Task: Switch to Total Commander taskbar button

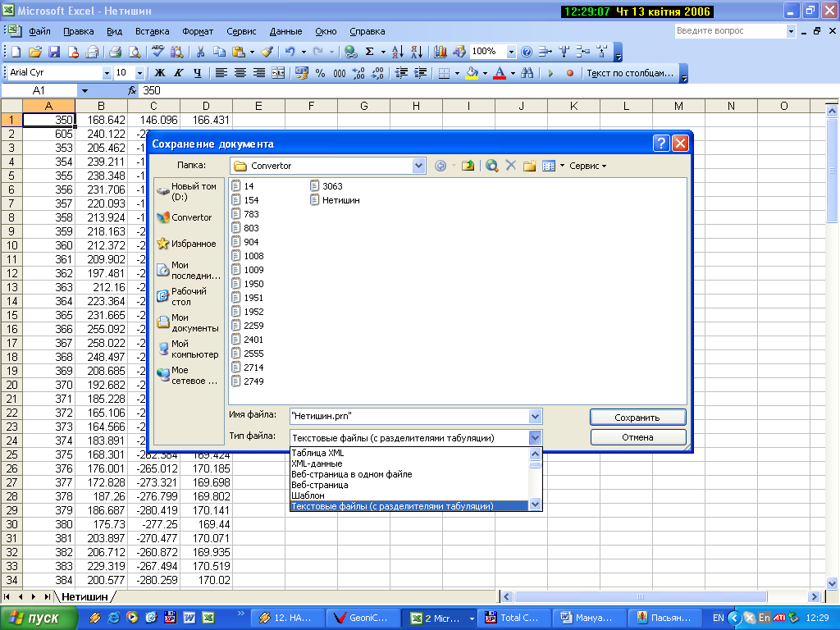Action: coord(514,618)
